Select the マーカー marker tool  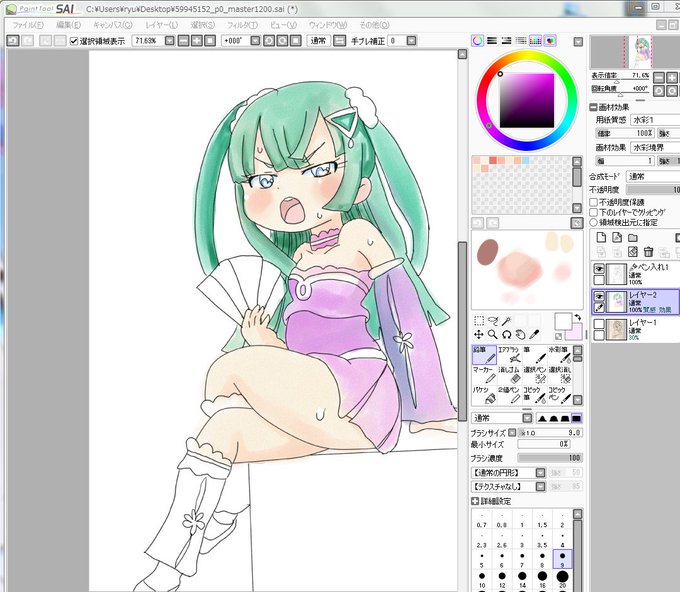(x=484, y=375)
